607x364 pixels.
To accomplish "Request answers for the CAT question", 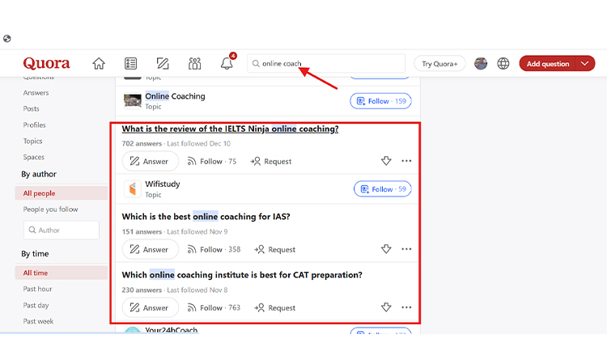I will pyautogui.click(x=275, y=308).
